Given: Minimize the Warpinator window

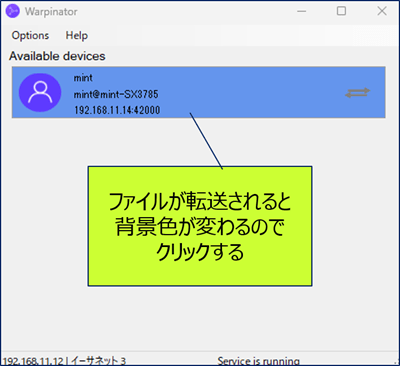Looking at the screenshot, I should 302,11.
